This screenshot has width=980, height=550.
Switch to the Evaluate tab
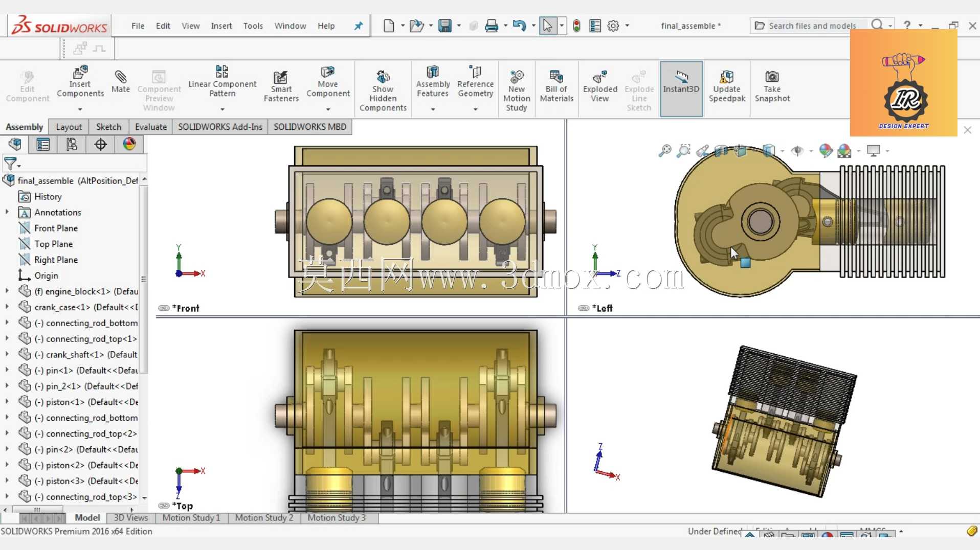pos(150,127)
